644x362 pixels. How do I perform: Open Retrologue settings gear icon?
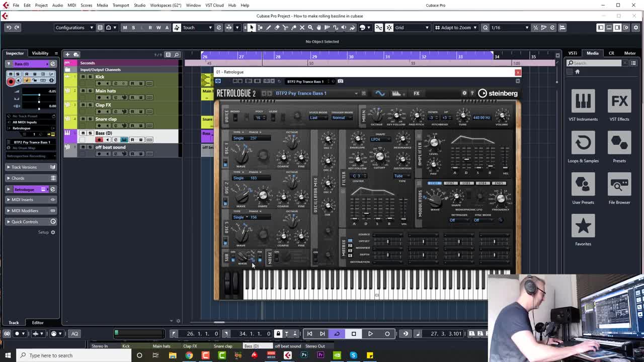464,93
